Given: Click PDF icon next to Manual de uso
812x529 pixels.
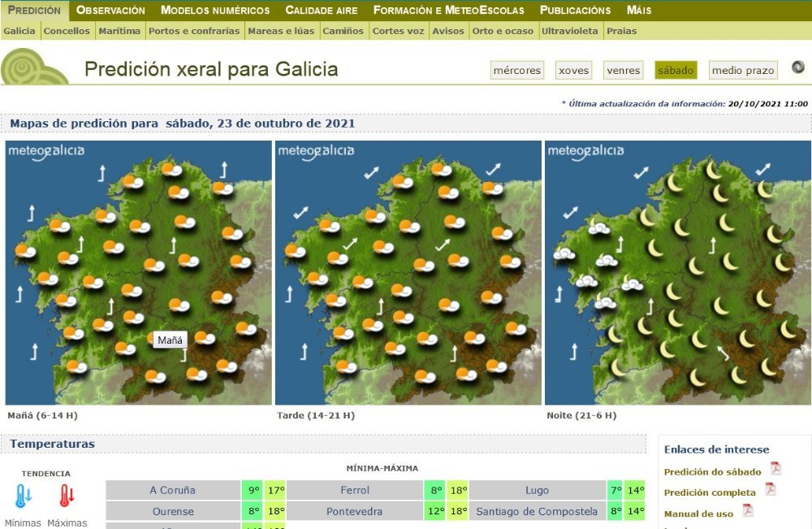Looking at the screenshot, I should pyautogui.click(x=748, y=510).
